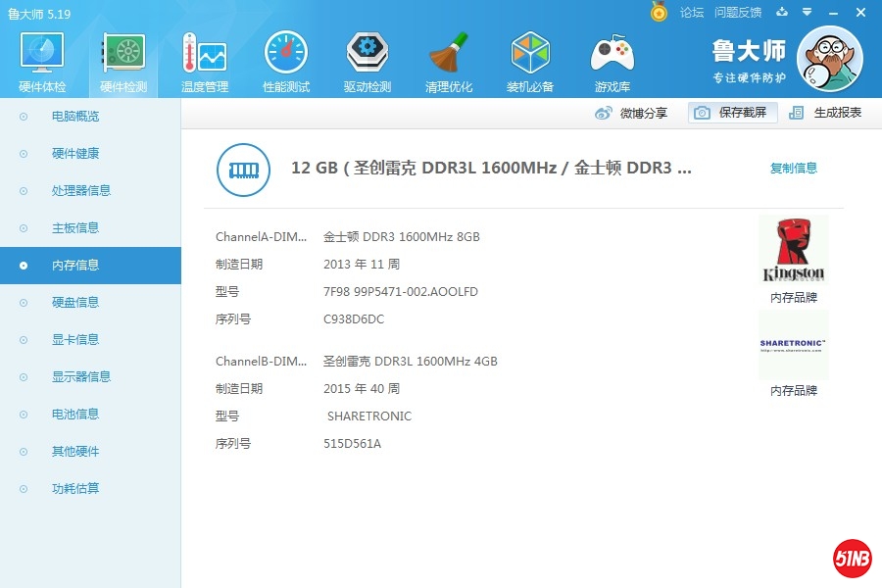Click 复制信息 copy info link

pyautogui.click(x=793, y=169)
